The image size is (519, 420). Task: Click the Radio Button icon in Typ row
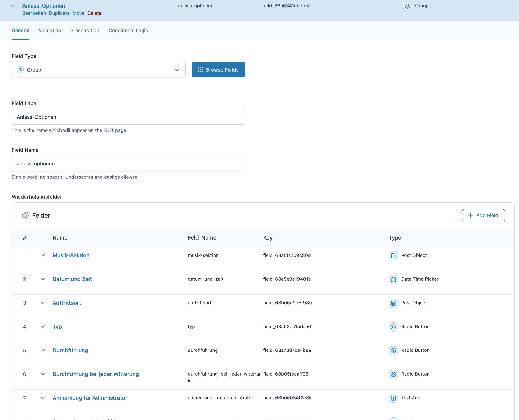coord(393,327)
